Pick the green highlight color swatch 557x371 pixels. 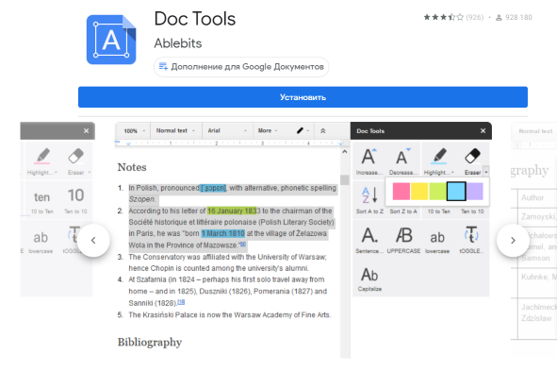438,192
